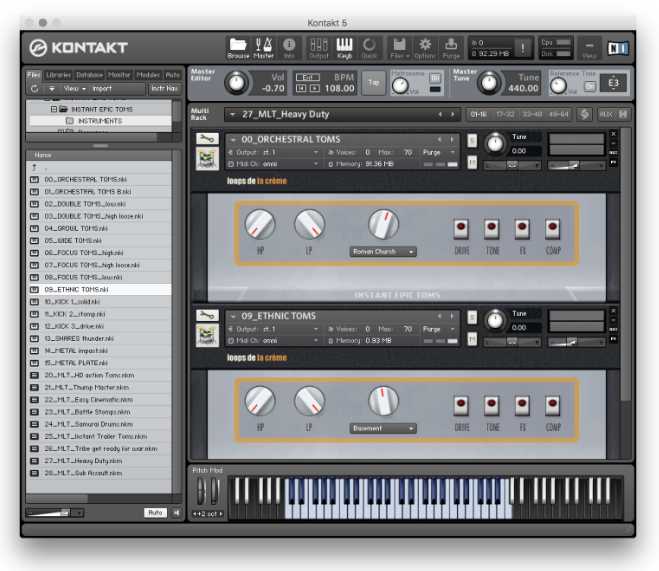Enable COMP on ORCHESTRAL TOMS
This screenshot has width=659, height=571.
(553, 229)
